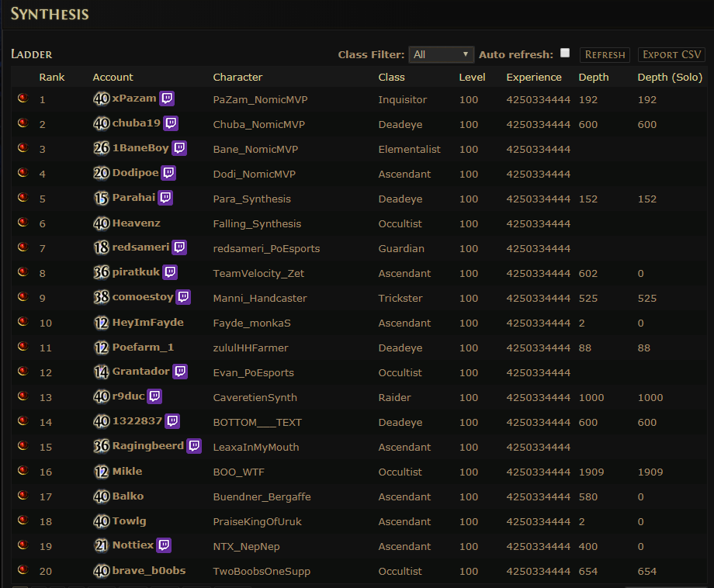Click the Level column header
This screenshot has height=588, width=714.
472,78
